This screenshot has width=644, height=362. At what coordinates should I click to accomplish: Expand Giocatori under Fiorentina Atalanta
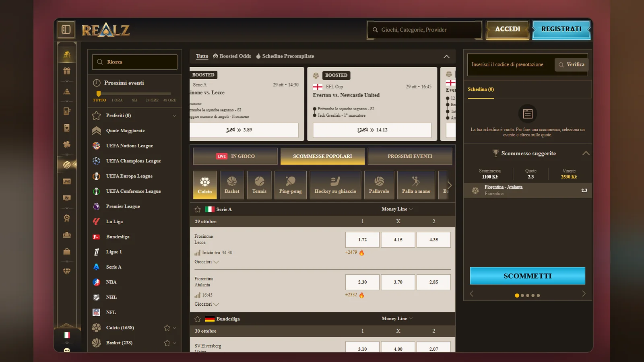click(206, 304)
